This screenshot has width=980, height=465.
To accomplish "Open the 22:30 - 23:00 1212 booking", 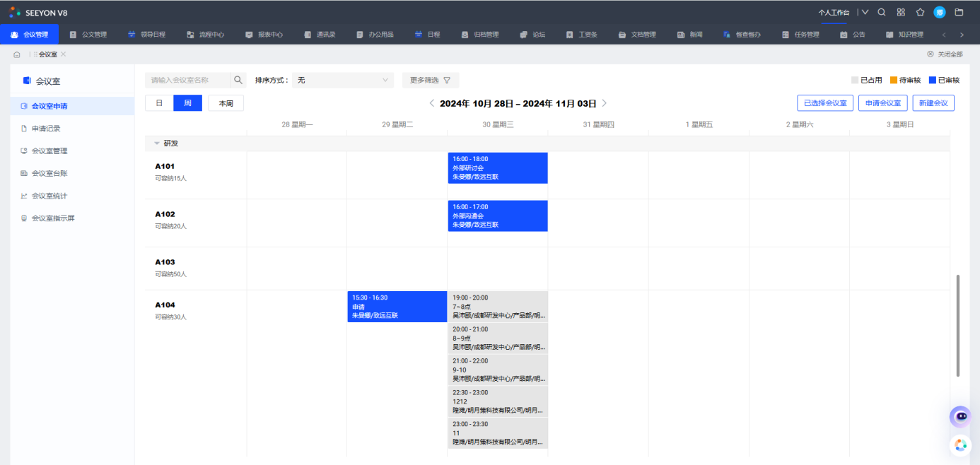I will [498, 401].
